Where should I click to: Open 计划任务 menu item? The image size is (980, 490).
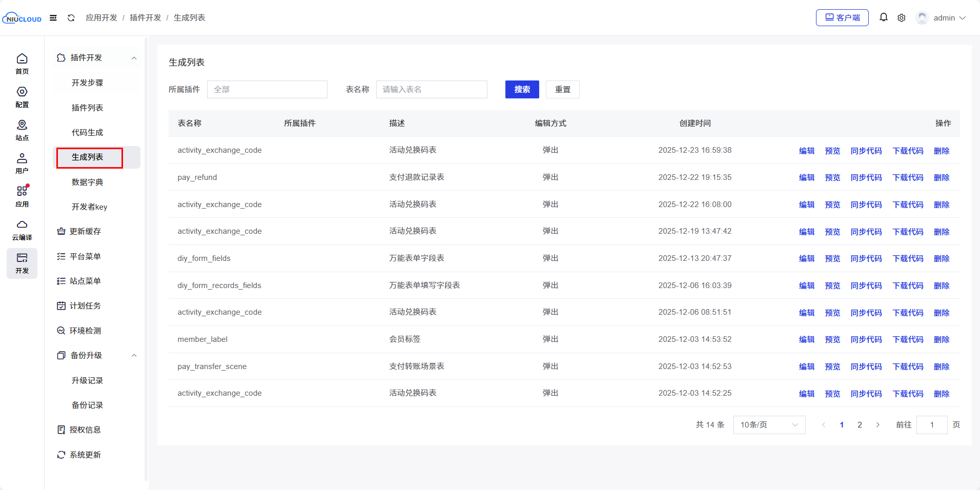tap(86, 305)
